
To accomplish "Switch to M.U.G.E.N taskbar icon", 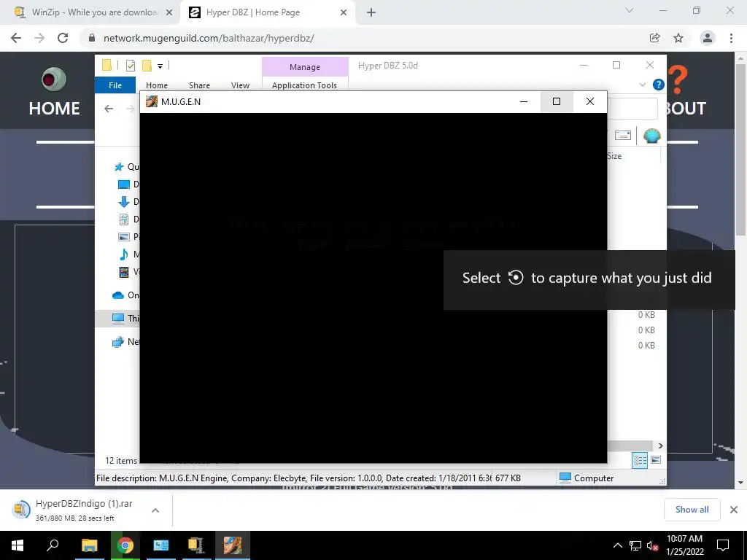I will tap(233, 545).
